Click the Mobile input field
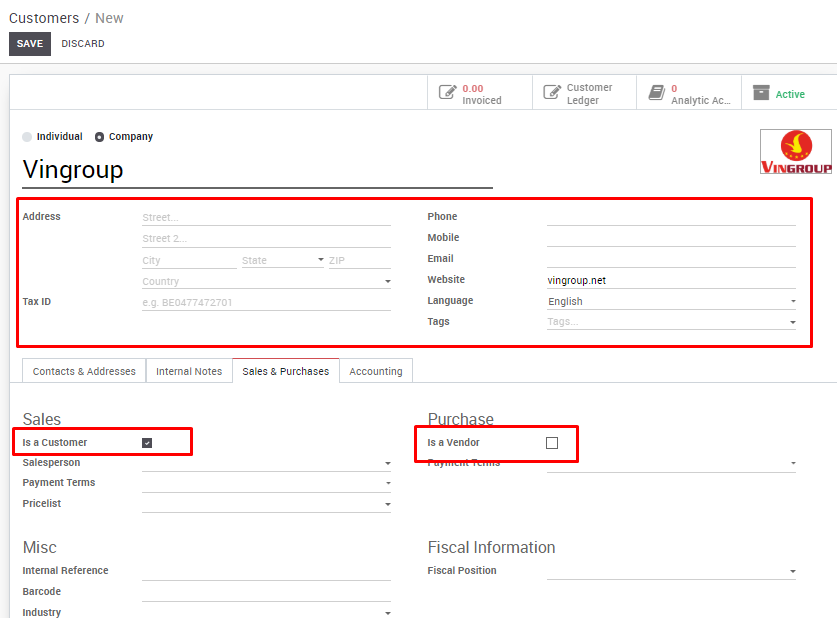837x618 pixels. (x=671, y=237)
